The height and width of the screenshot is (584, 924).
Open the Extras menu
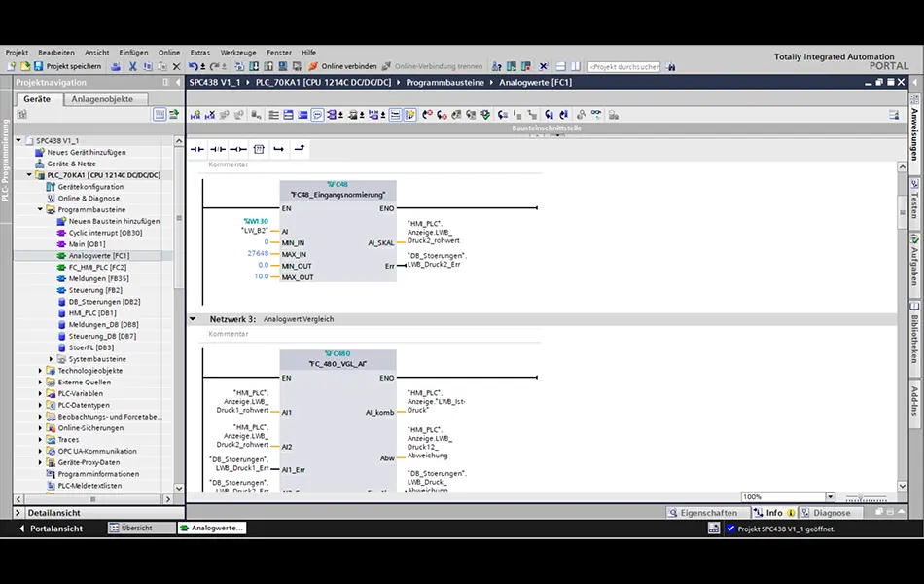point(200,53)
